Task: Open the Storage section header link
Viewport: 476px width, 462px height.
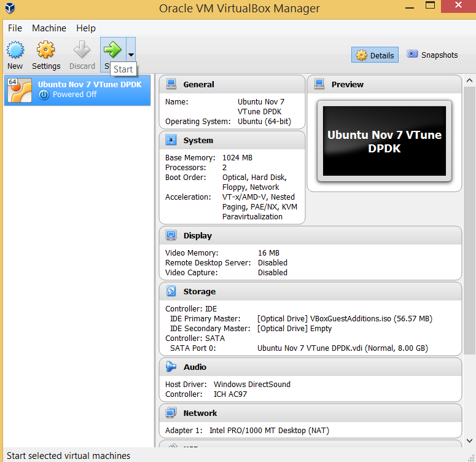Action: click(x=200, y=292)
